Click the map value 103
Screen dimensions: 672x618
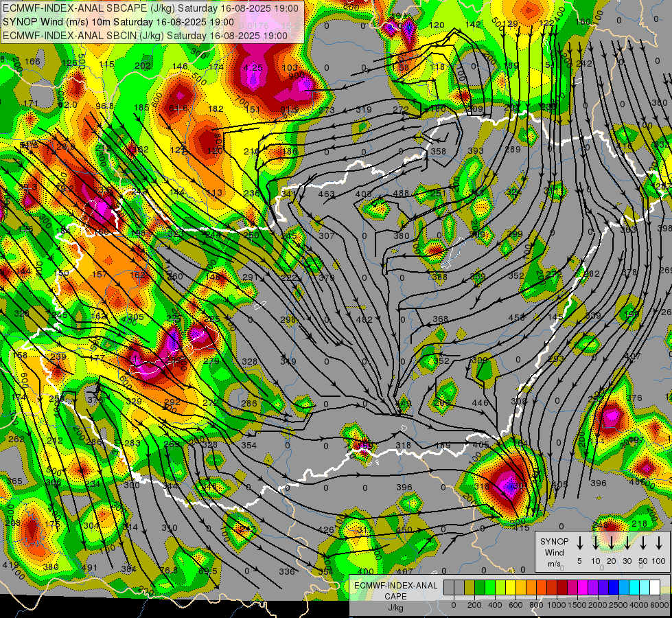pyautogui.click(x=290, y=68)
